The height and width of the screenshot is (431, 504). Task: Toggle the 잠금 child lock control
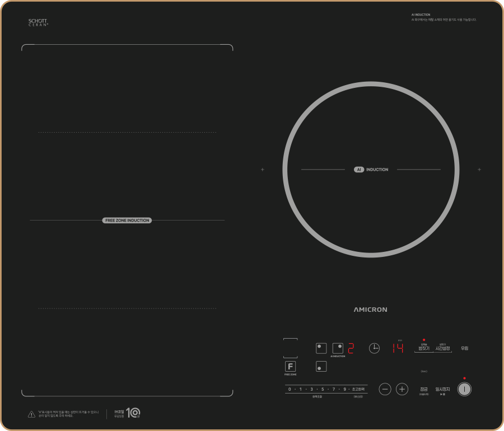[x=424, y=390]
